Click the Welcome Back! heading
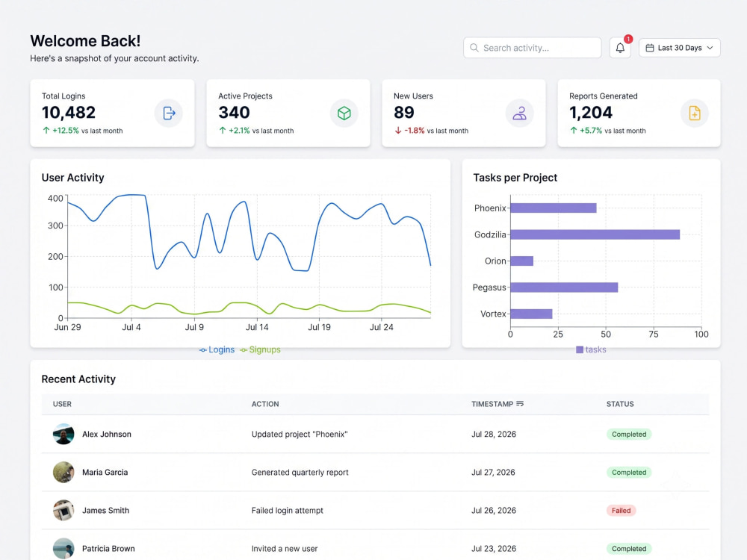 [85, 41]
